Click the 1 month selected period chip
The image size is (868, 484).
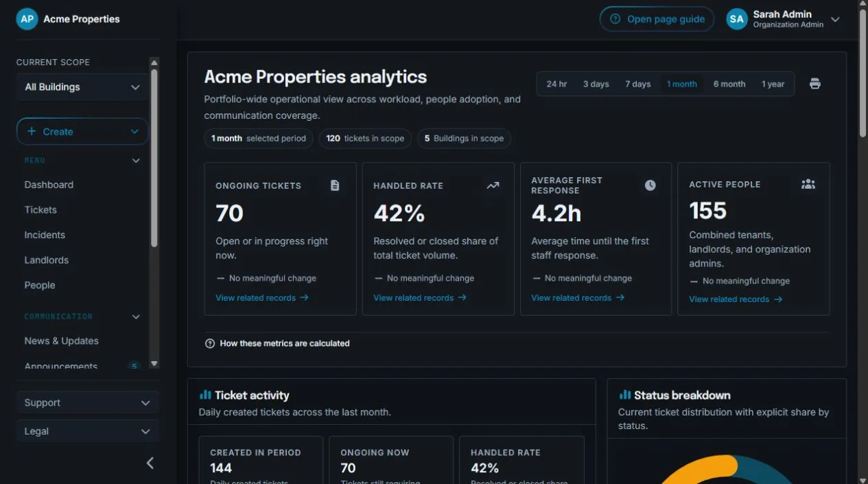[259, 138]
